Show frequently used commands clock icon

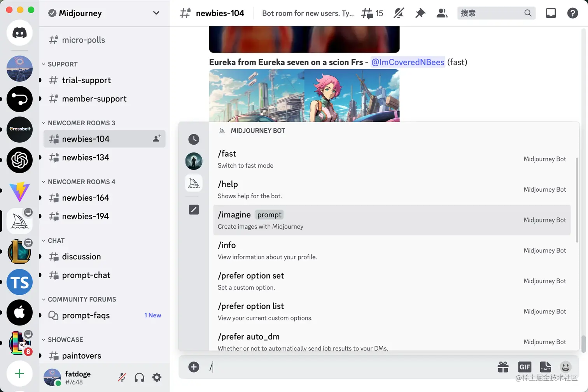pos(194,139)
